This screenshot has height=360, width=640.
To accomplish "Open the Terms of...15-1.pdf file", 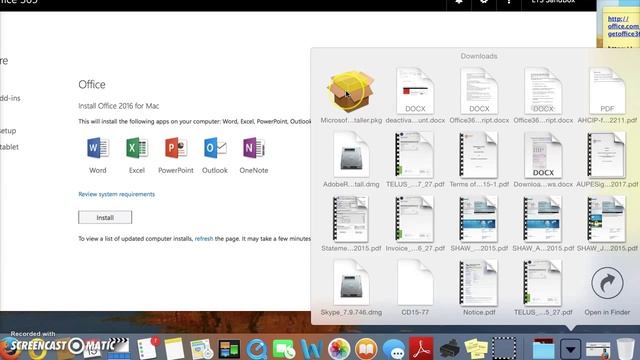I will 479,156.
